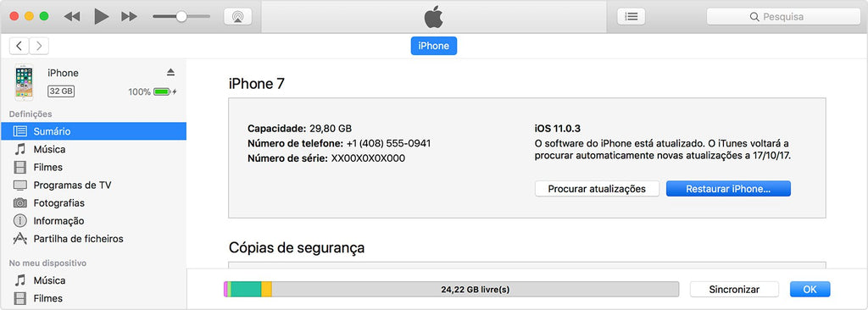
Task: Go back with the left chevron
Action: (x=19, y=46)
